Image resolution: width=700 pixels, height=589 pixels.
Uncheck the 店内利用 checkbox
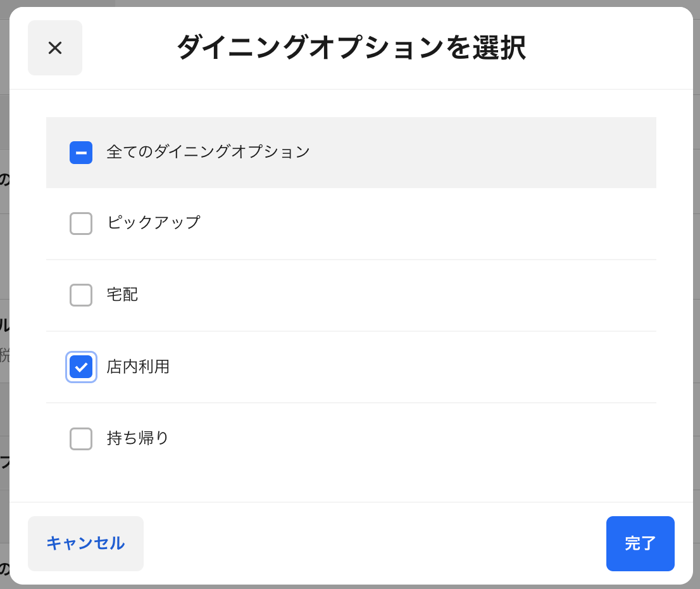[x=81, y=367]
